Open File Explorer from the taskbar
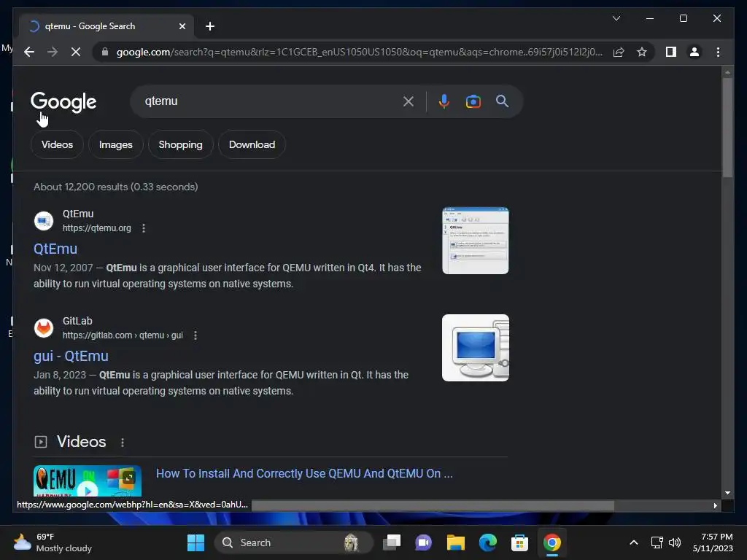This screenshot has height=560, width=747. point(455,542)
